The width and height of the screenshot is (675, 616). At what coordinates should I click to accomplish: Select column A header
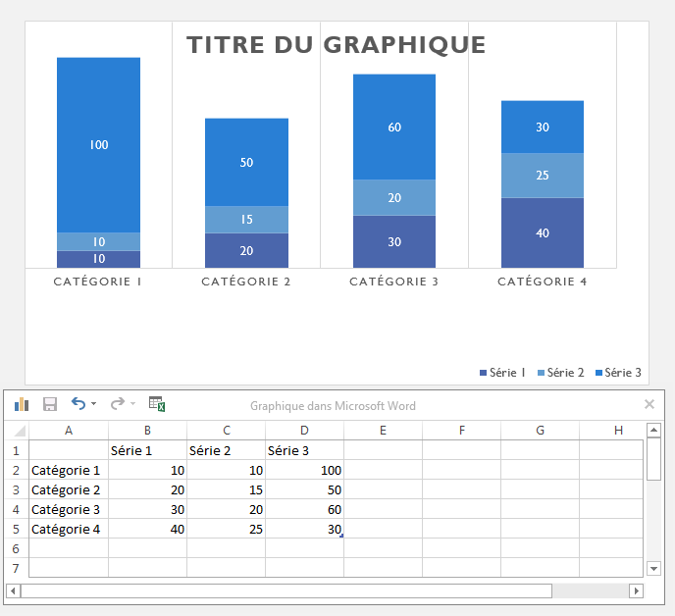pyautogui.click(x=69, y=430)
